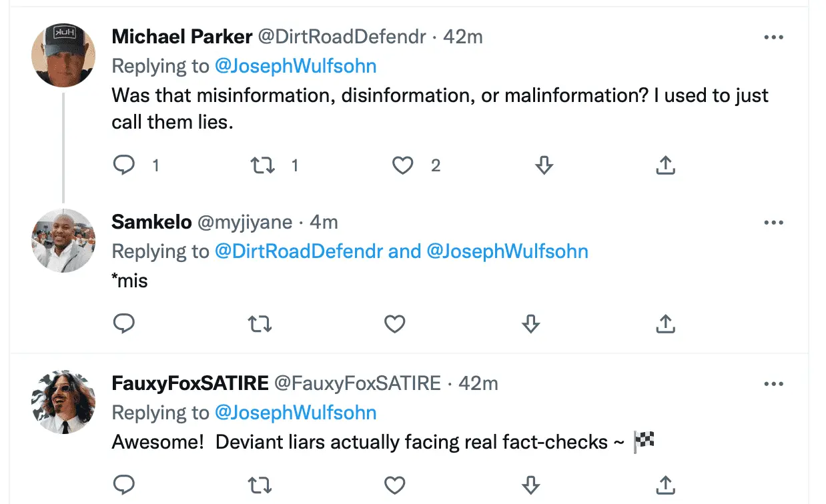Image resolution: width=826 pixels, height=504 pixels.
Task: Share Michael Parker's tweet
Action: [665, 165]
